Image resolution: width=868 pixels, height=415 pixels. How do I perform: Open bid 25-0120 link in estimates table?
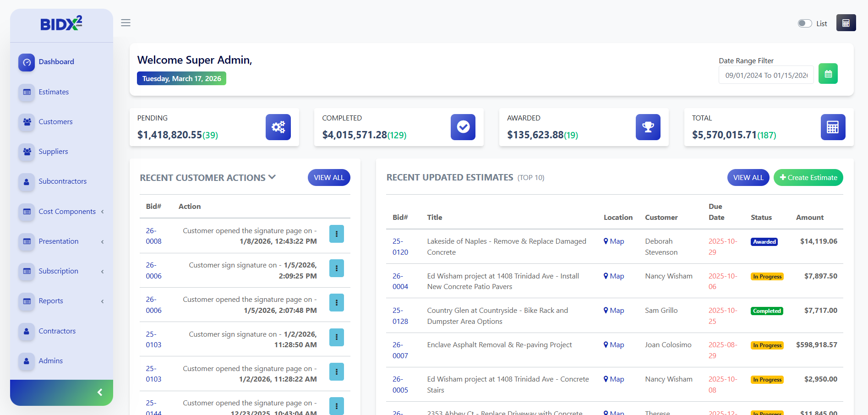tap(400, 246)
